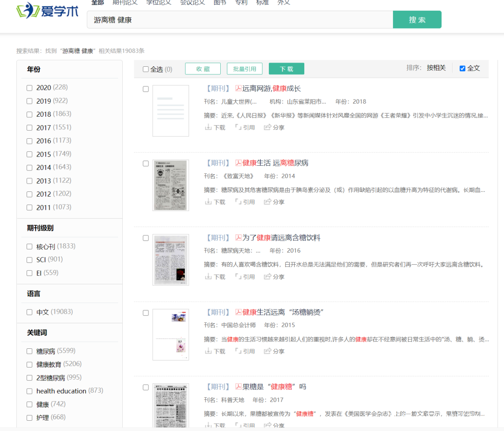This screenshot has height=431, width=504.
Task: Check the EI journal filter
Action: tap(29, 273)
